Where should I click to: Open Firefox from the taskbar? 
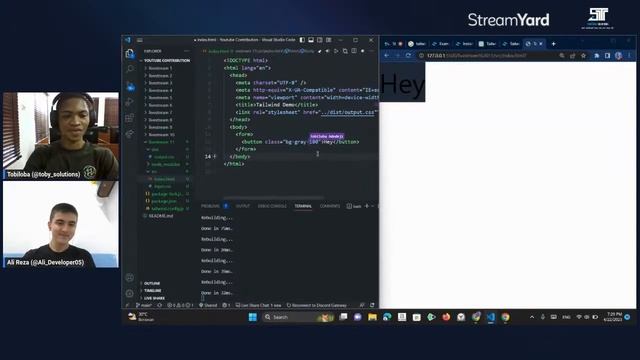[446, 317]
